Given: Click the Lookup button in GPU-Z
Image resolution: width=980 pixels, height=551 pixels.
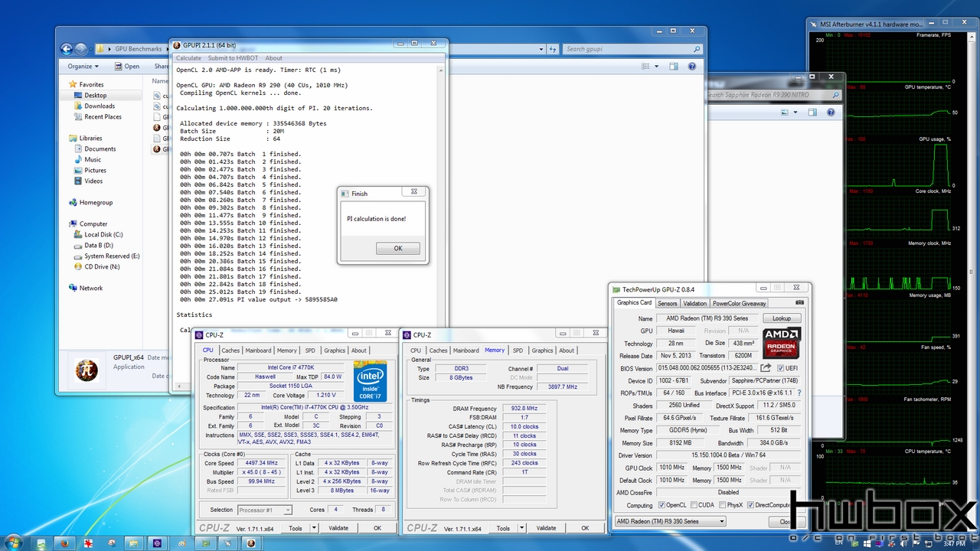Looking at the screenshot, I should click(782, 318).
